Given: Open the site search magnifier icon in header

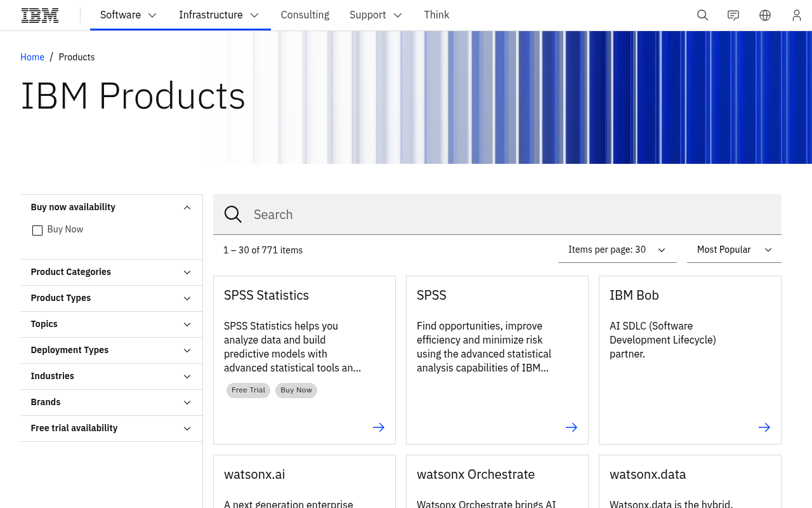Looking at the screenshot, I should (702, 15).
